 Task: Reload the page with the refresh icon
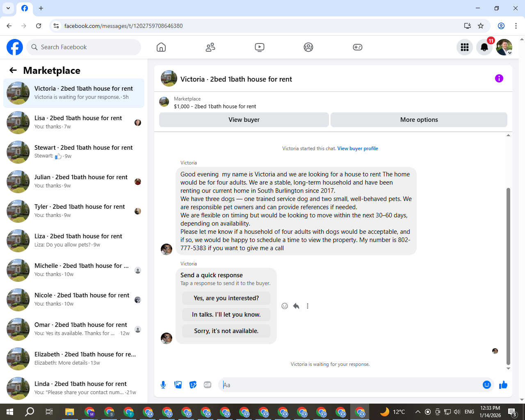click(39, 26)
